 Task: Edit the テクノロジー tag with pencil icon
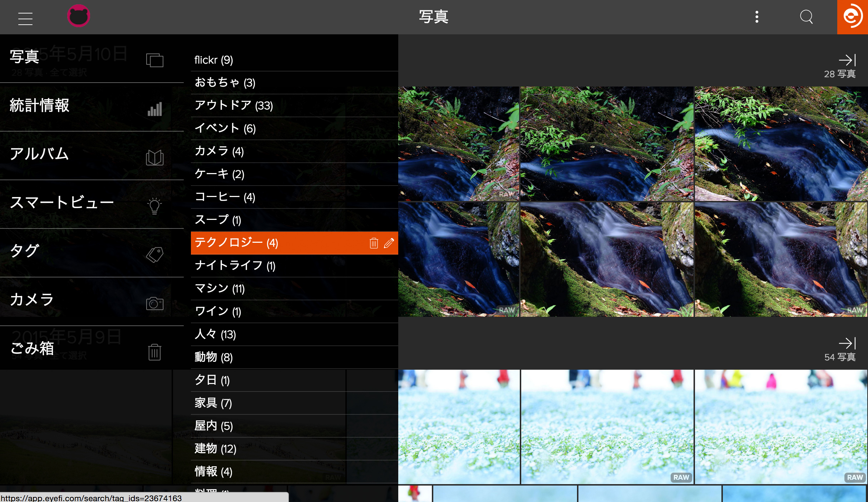tap(389, 243)
